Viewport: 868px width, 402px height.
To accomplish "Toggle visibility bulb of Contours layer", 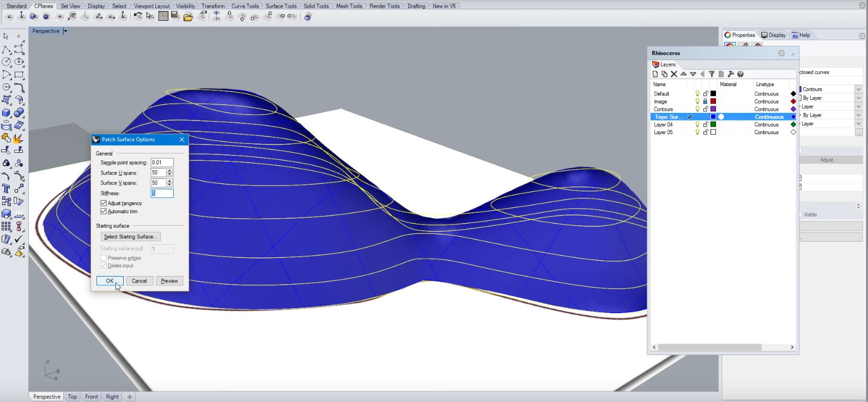I will [x=697, y=109].
